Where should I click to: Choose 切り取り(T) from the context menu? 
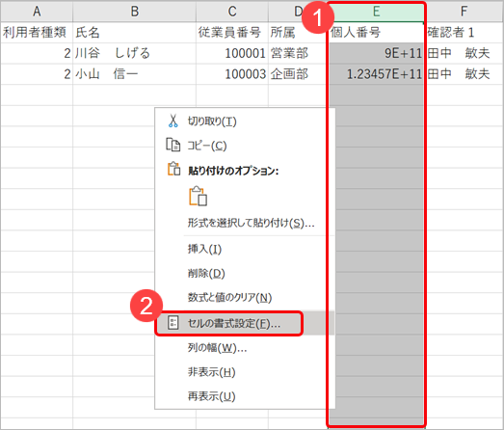point(245,121)
